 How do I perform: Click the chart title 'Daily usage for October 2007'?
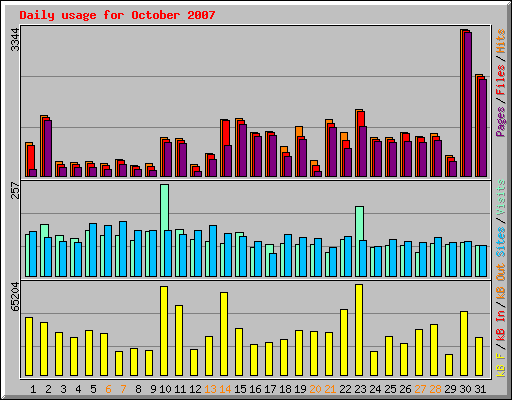117,15
